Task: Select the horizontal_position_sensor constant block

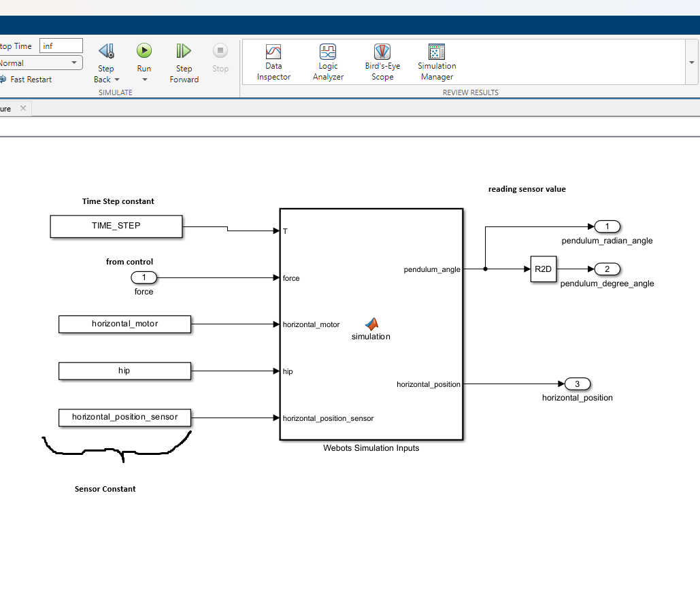Action: point(124,418)
